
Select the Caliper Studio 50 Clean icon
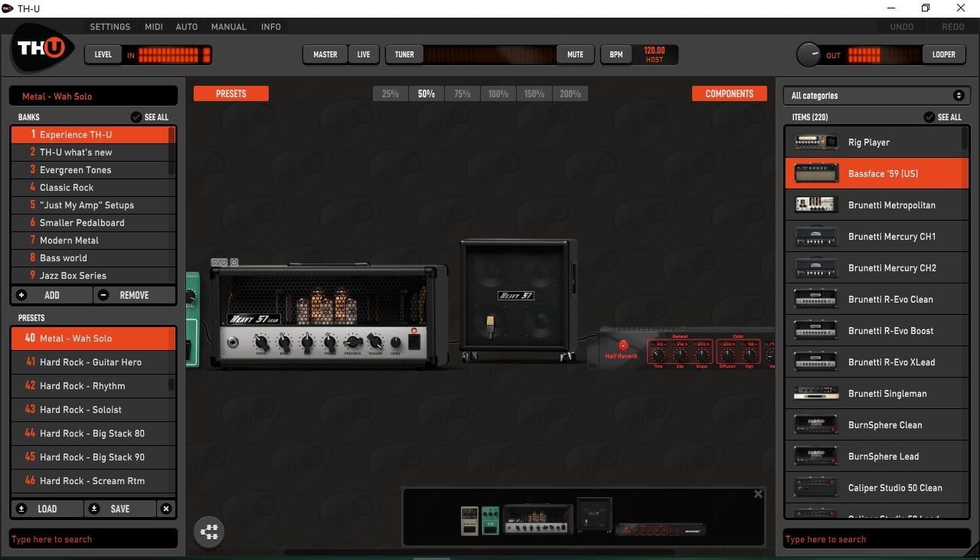[x=816, y=488]
